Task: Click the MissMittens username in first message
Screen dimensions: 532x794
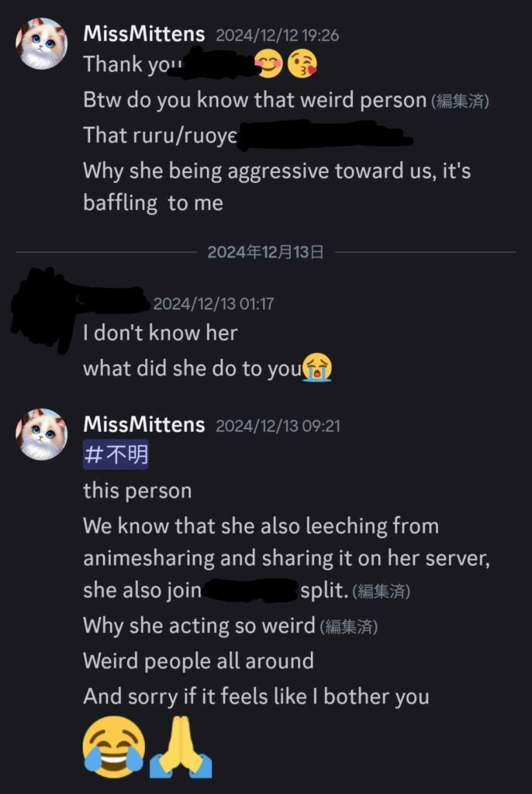Action: 144,34
